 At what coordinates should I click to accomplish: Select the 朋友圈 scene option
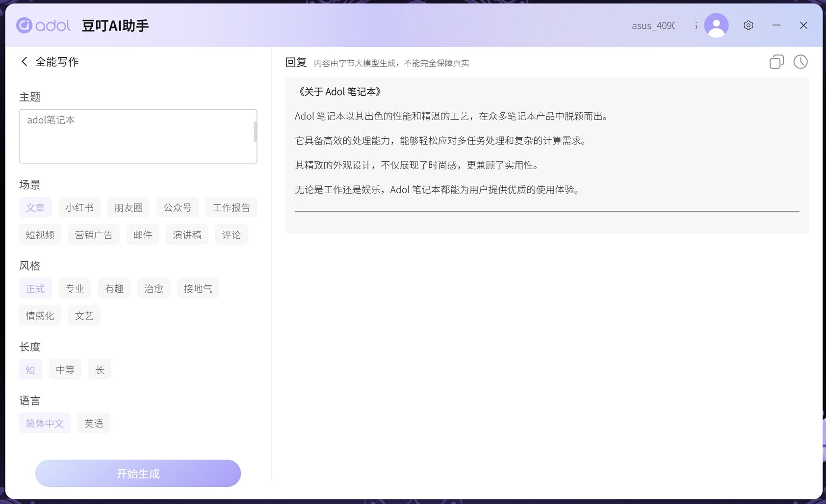tap(129, 207)
